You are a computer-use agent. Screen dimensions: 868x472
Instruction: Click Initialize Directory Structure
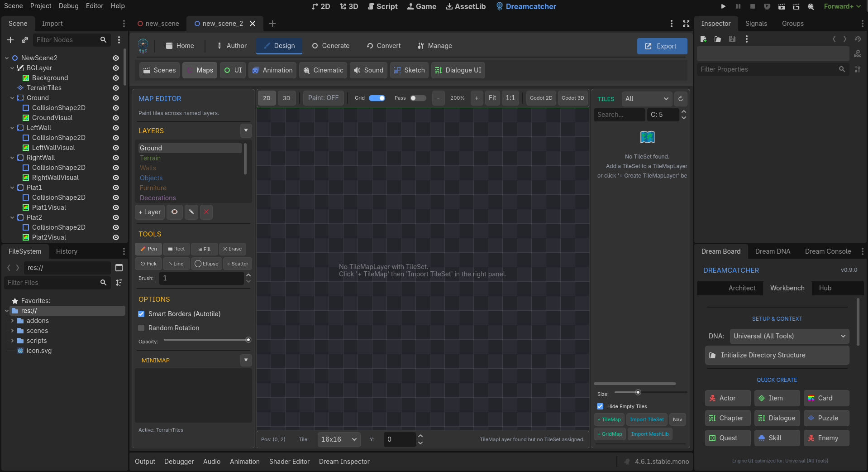coord(777,355)
